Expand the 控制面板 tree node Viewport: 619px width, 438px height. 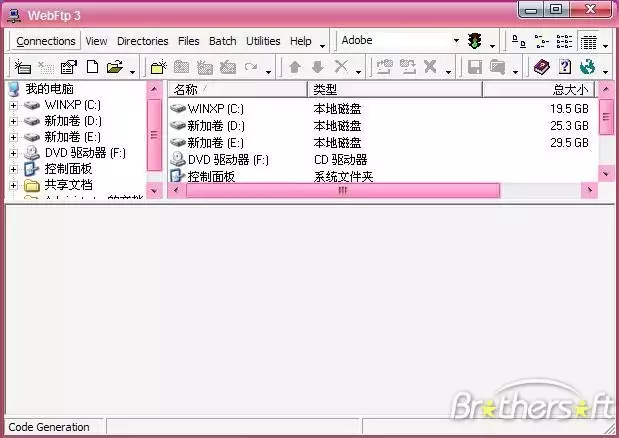coord(13,169)
